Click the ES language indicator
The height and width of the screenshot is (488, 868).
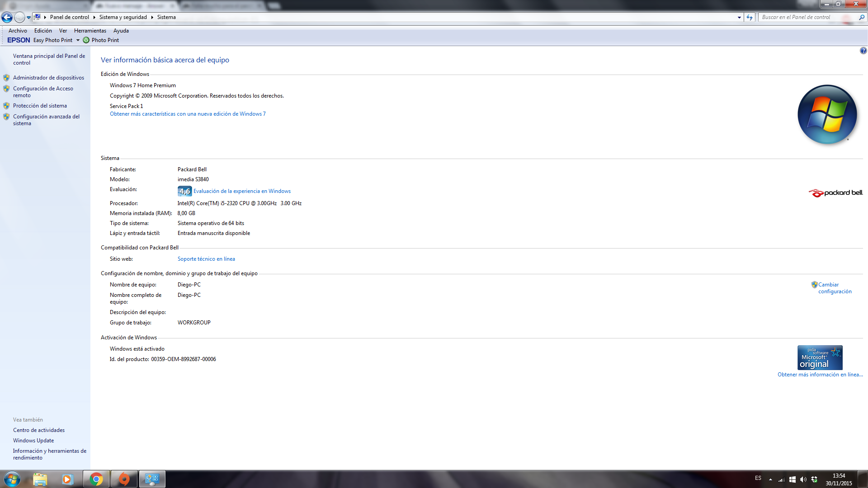(x=758, y=478)
